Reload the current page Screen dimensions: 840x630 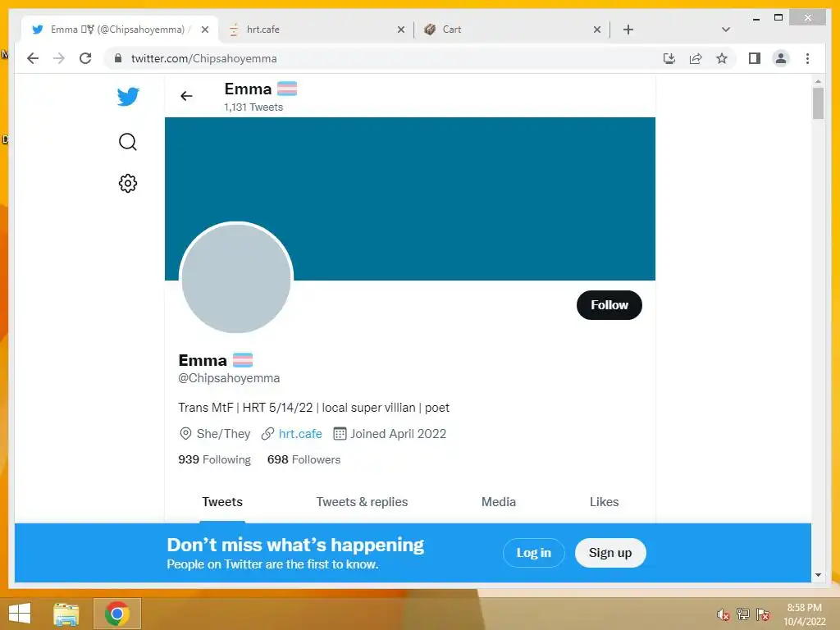[85, 58]
